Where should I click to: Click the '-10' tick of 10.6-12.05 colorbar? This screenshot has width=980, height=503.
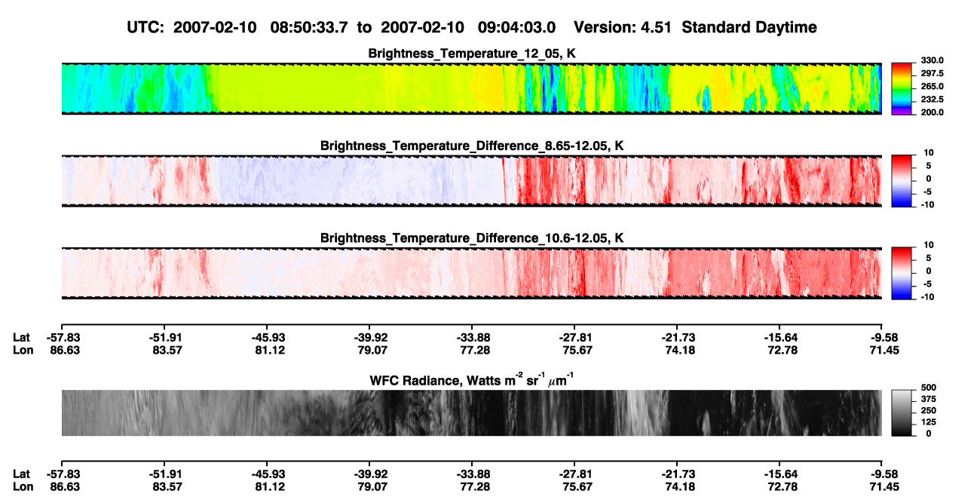pos(926,297)
